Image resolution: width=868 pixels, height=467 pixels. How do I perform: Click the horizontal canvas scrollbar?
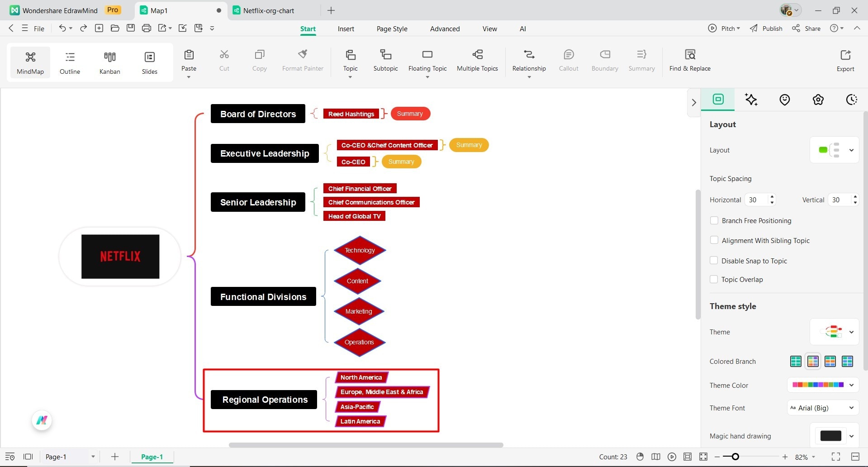tap(366, 445)
